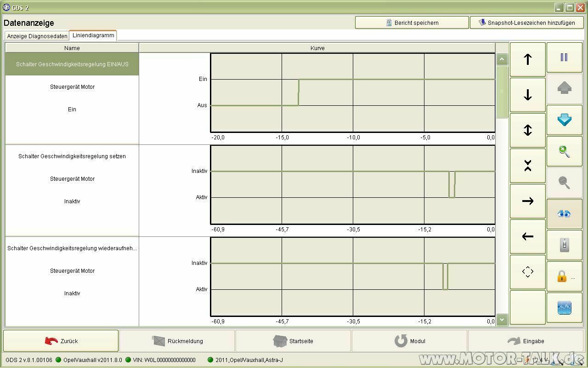
Task: Go to Startseite home button
Action: click(294, 341)
